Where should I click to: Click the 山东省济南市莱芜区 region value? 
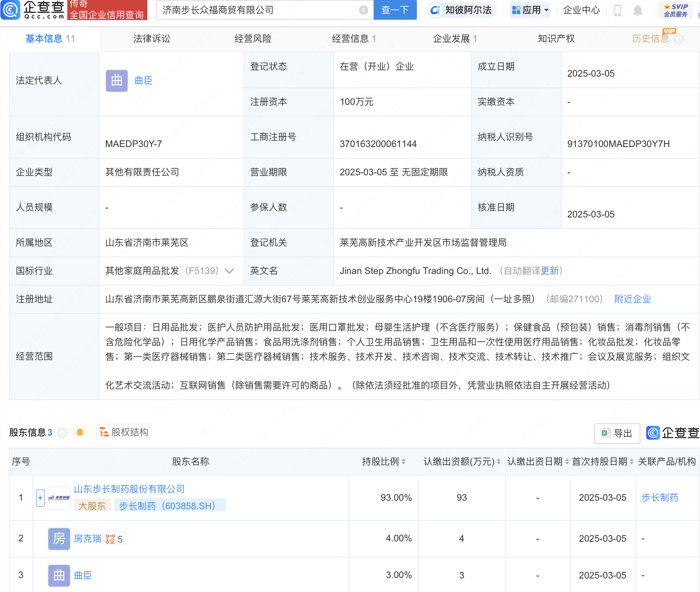pos(147,243)
